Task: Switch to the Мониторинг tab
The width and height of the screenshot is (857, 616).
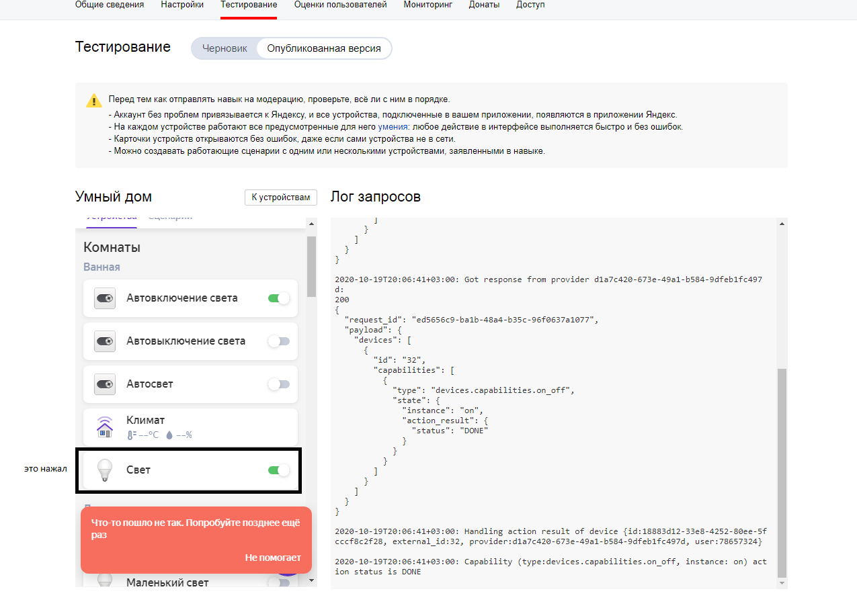Action: pyautogui.click(x=427, y=5)
